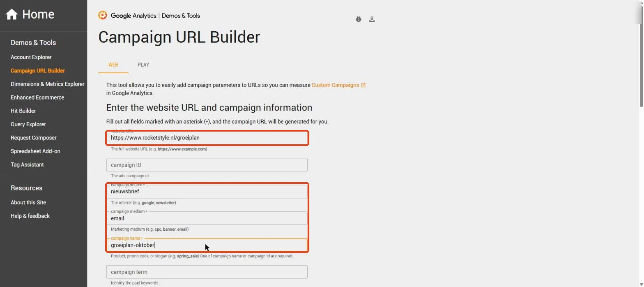The height and width of the screenshot is (287, 644).
Task: Open About this Site
Action: pyautogui.click(x=28, y=202)
